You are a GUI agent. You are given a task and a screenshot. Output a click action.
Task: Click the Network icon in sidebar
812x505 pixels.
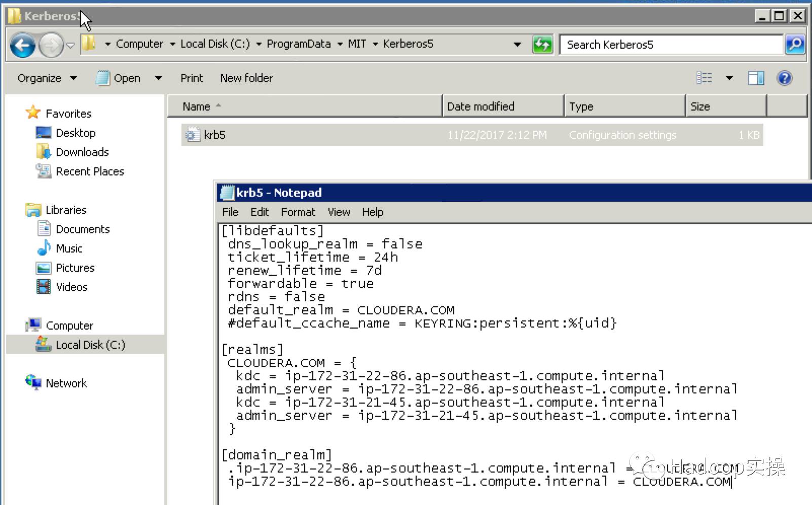(33, 382)
